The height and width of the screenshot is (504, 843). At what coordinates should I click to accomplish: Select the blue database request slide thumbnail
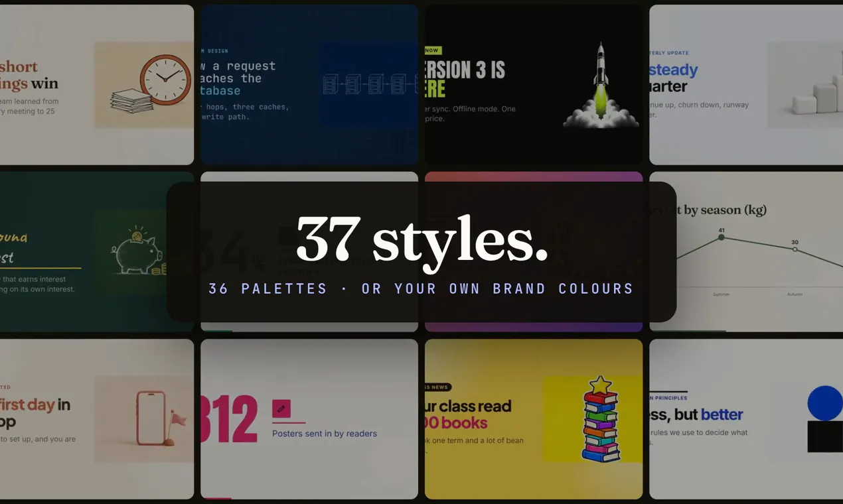pos(309,85)
